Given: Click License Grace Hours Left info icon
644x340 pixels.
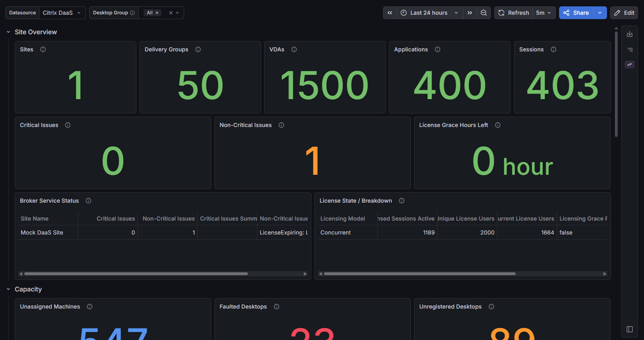Looking at the screenshot, I should point(498,125).
